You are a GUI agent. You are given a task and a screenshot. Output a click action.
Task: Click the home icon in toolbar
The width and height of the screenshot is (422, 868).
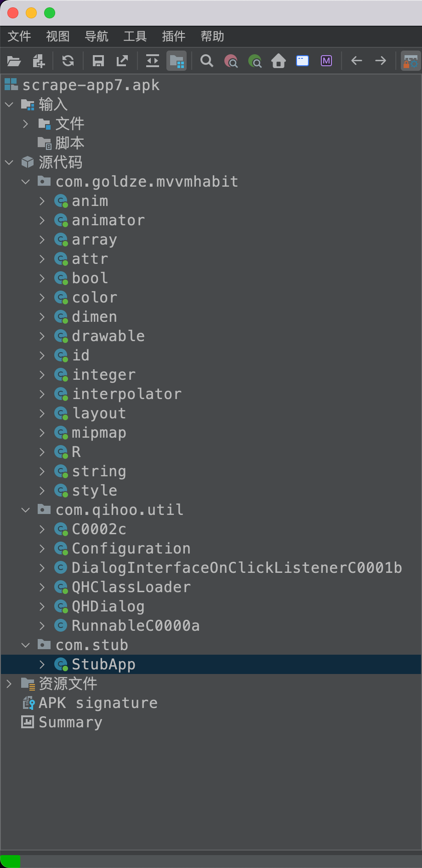pos(279,61)
